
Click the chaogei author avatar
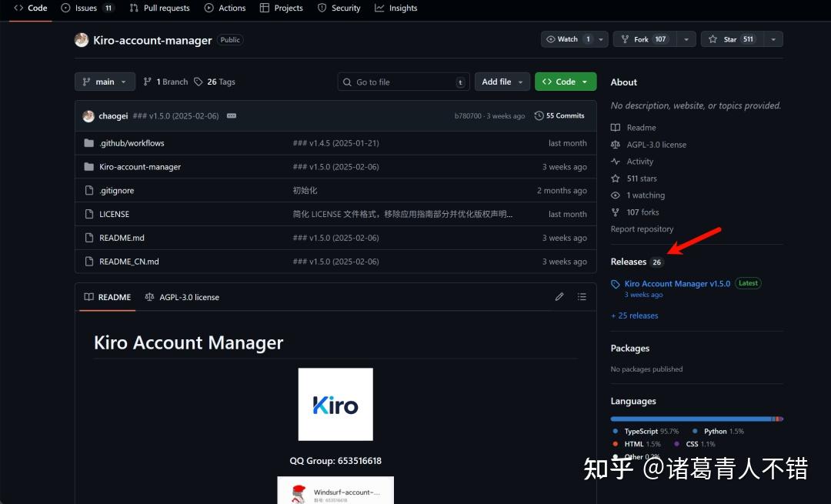(x=88, y=116)
